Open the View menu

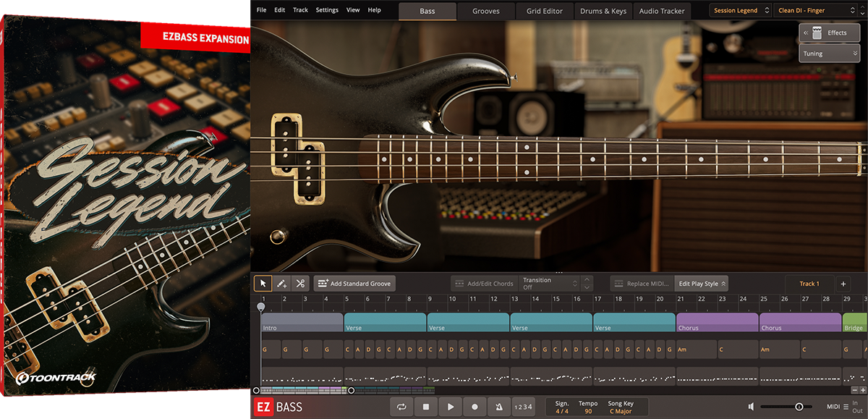coord(353,10)
